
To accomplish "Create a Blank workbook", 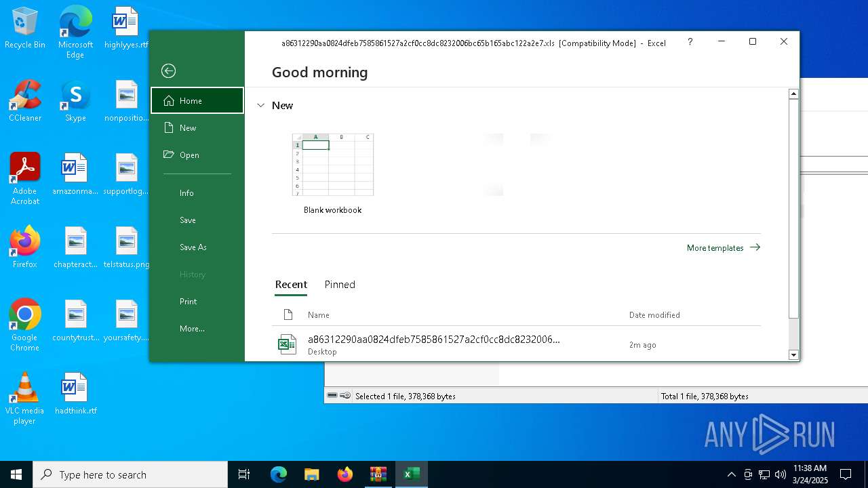I will tap(332, 174).
